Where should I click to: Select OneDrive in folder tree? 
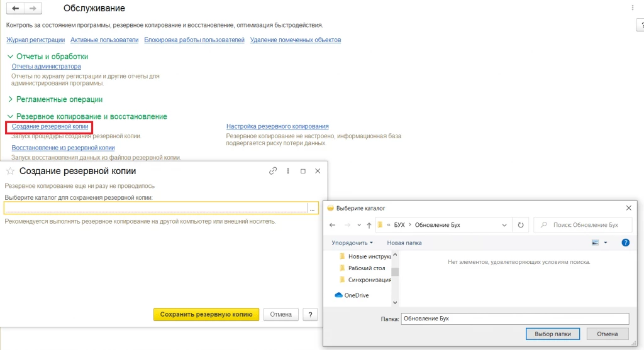click(352, 295)
